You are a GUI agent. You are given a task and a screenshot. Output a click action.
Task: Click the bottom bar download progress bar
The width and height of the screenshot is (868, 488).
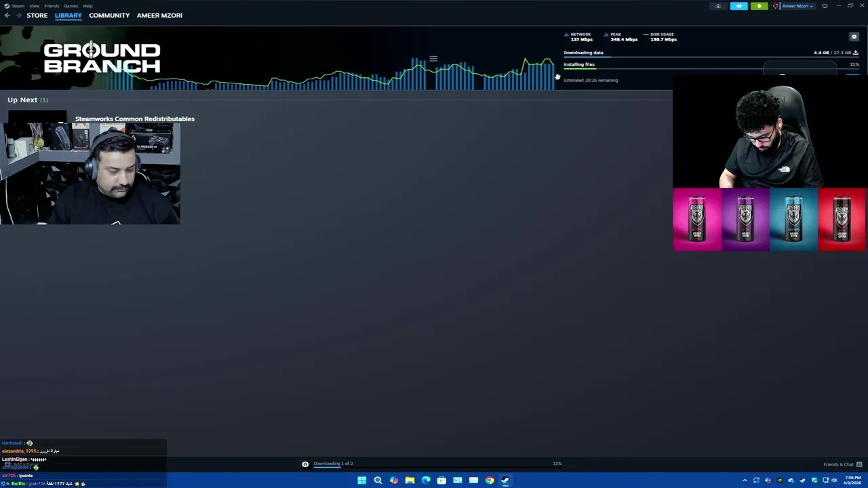437,467
